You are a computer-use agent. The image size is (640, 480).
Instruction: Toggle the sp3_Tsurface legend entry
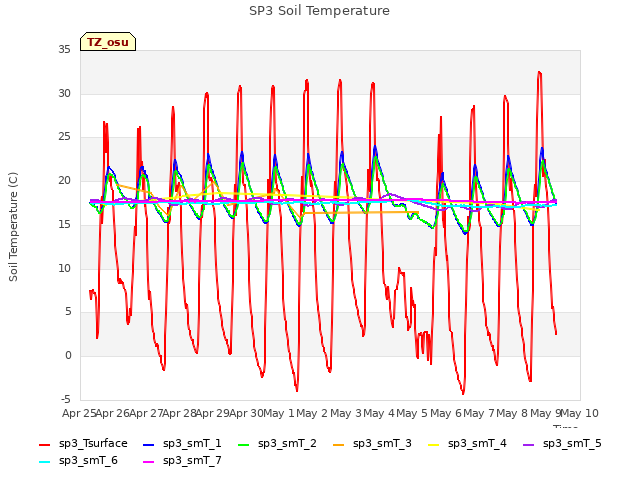[83, 444]
